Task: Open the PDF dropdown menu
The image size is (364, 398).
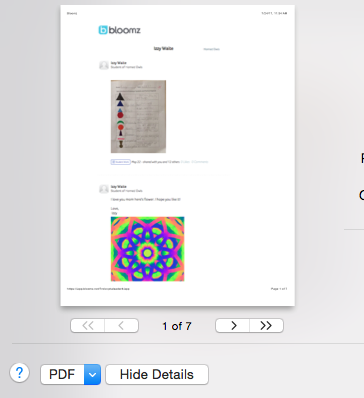Action: 92,375
